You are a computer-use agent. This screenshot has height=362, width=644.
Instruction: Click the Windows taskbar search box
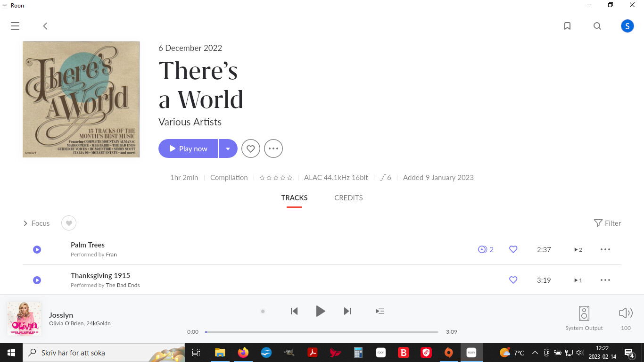coord(105,353)
